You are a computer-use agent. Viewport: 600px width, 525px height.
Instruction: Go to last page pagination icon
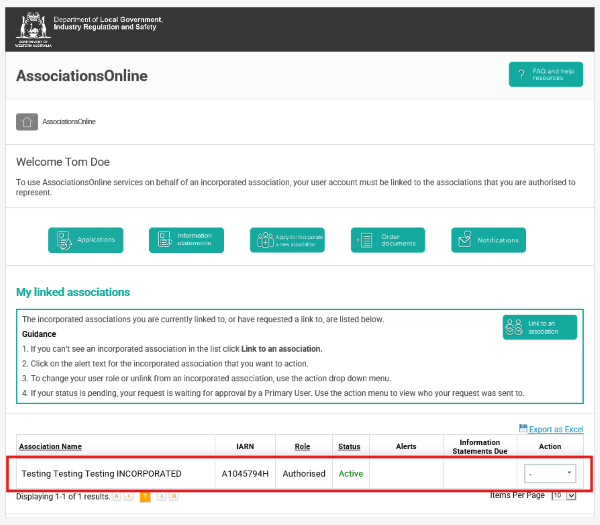click(x=174, y=496)
